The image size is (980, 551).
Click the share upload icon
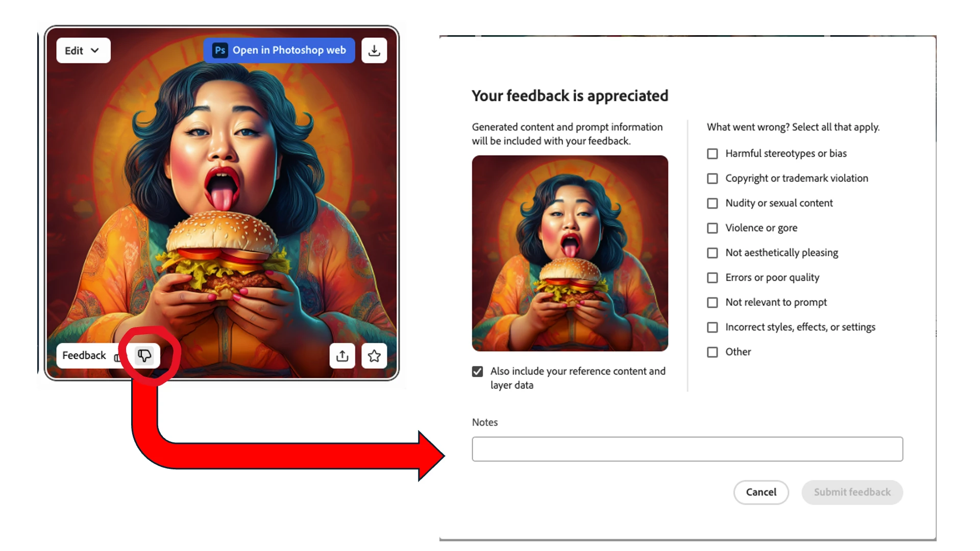pos(342,356)
